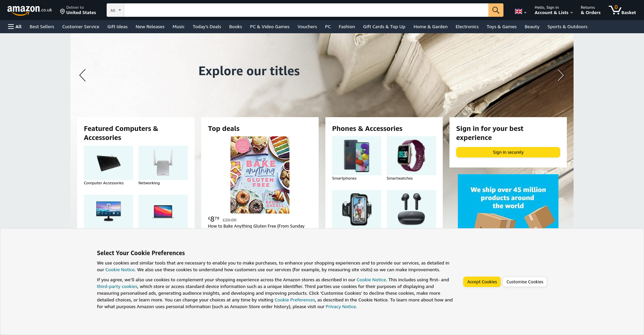Click into the main search field
Viewport: 644px width, 335px height.
pos(306,10)
